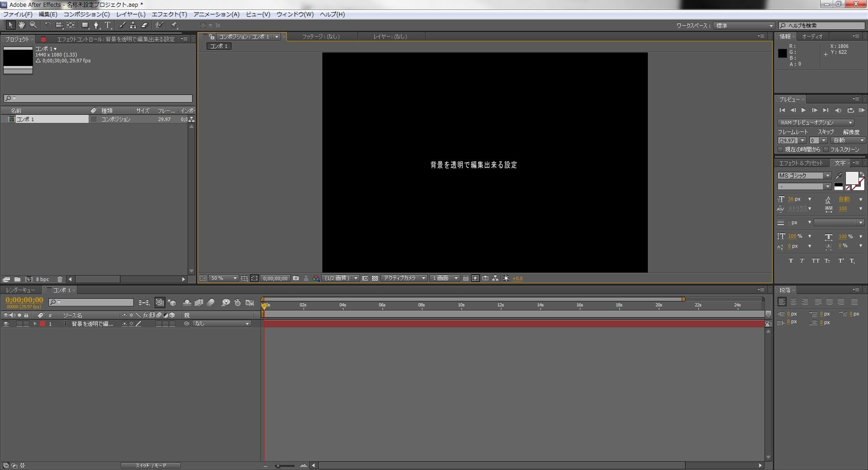Expand layer 1 properties triangle
This screenshot has height=470, width=868.
pos(35,324)
